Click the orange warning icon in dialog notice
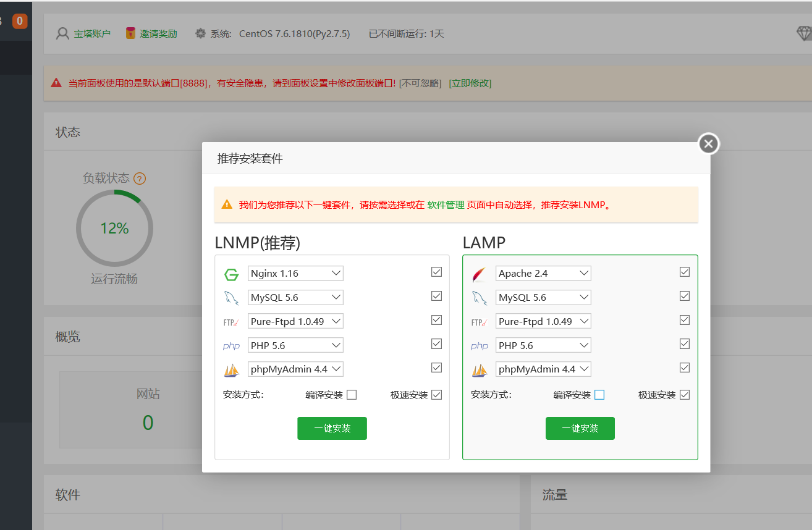 (x=227, y=204)
